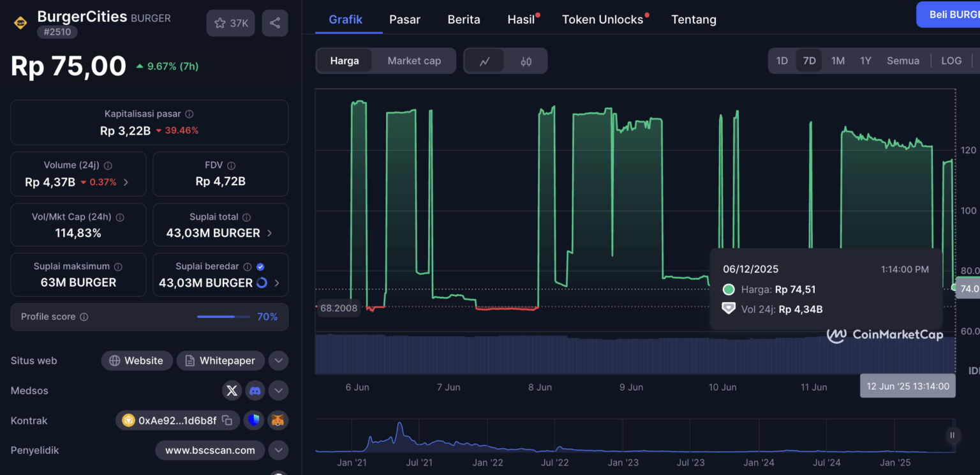The image size is (980, 475).
Task: Click the MetaMask fox icon in the Kontrak row
Action: pos(278,420)
